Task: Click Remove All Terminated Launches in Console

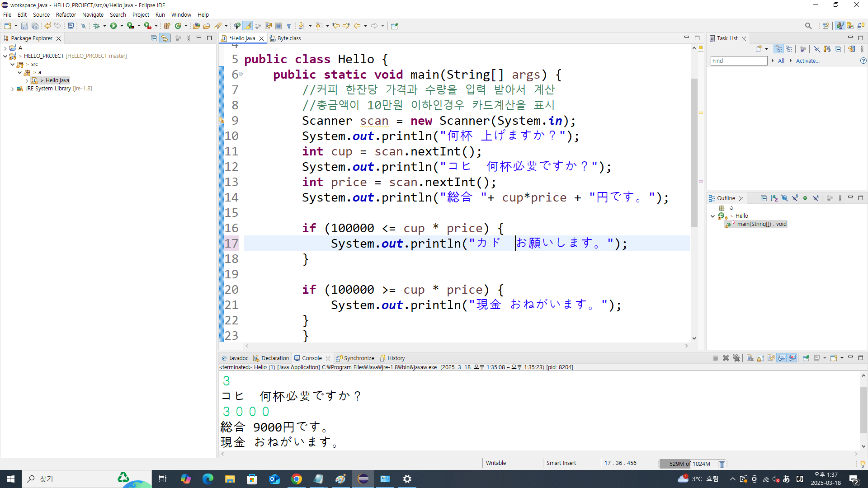Action: click(736, 358)
